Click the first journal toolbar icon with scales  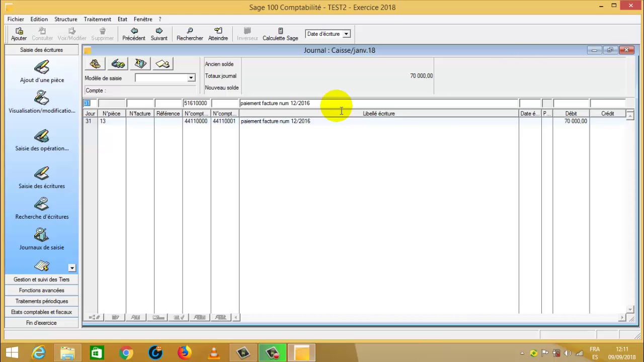tap(95, 64)
